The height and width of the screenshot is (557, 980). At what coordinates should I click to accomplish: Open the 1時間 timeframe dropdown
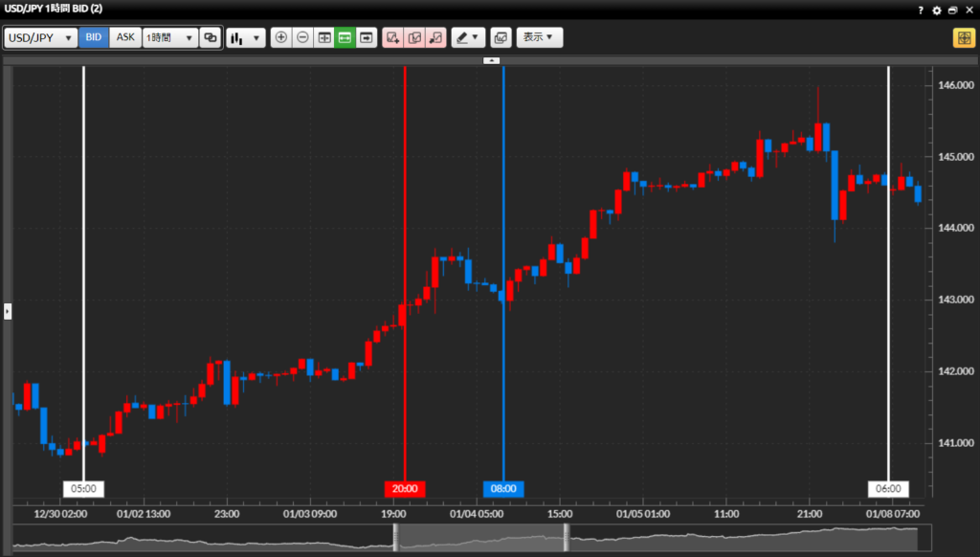click(x=169, y=37)
